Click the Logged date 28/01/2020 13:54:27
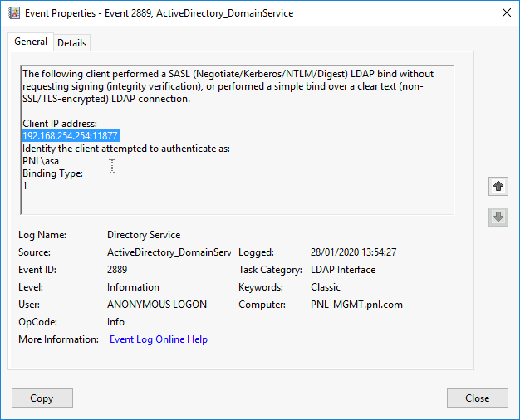520x420 pixels. tap(353, 252)
